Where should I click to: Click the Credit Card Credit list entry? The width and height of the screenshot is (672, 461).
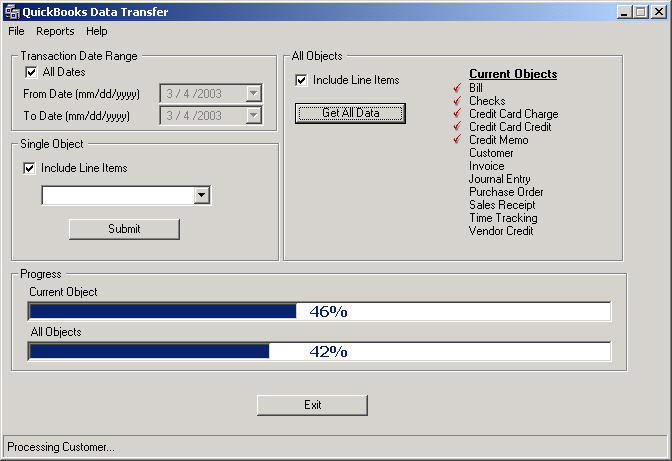click(510, 127)
